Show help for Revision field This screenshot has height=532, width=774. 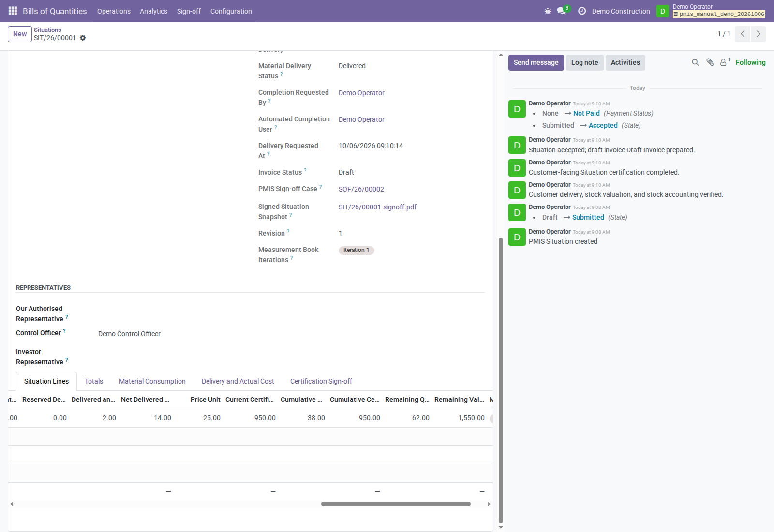tap(288, 231)
